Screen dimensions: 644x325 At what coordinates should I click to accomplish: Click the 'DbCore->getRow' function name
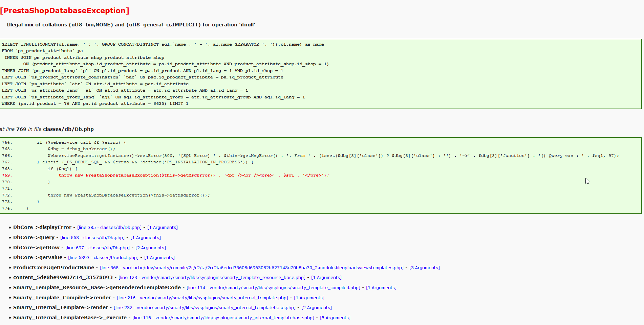pyautogui.click(x=36, y=248)
